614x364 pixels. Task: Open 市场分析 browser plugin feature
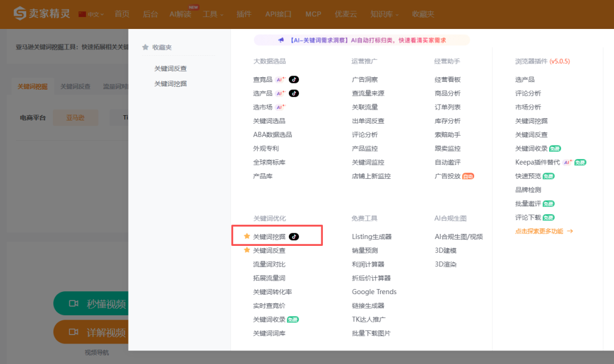click(x=528, y=107)
